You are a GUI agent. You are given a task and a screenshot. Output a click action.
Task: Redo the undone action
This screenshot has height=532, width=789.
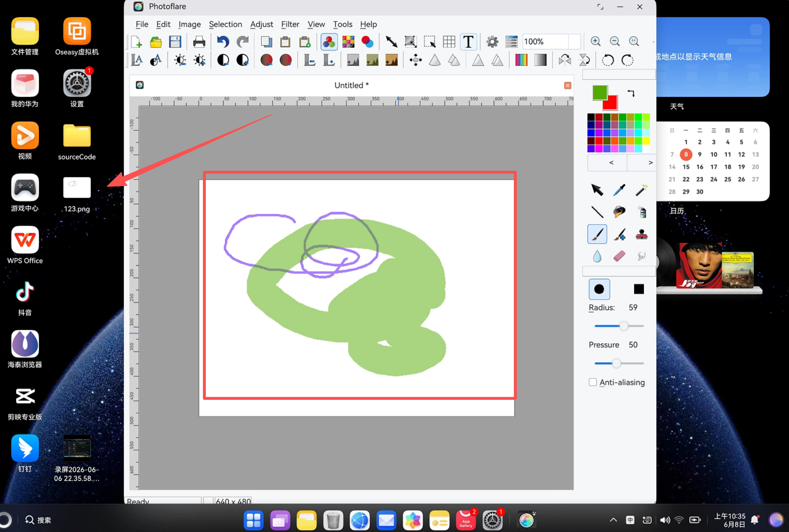click(x=243, y=42)
